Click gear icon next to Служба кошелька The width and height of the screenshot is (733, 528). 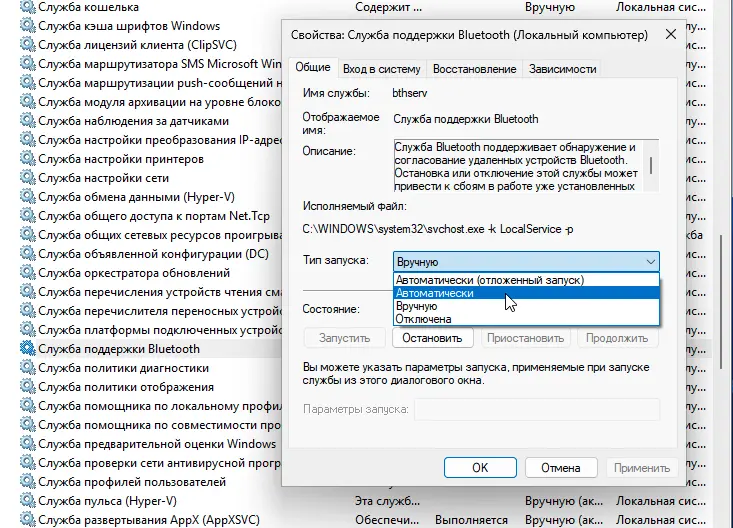(x=27, y=7)
